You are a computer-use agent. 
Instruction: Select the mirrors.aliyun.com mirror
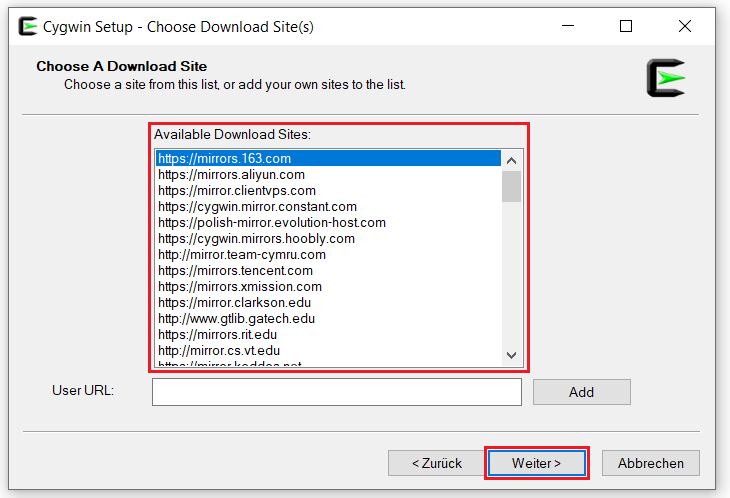[x=231, y=174]
